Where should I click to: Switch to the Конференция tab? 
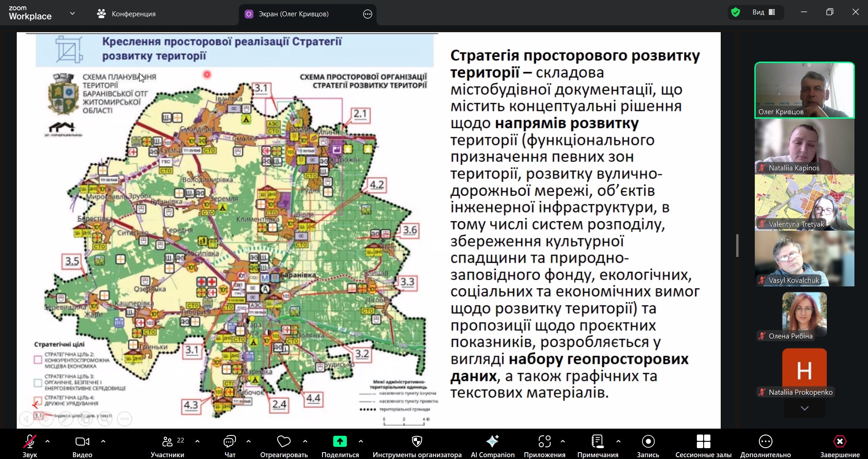click(x=127, y=14)
